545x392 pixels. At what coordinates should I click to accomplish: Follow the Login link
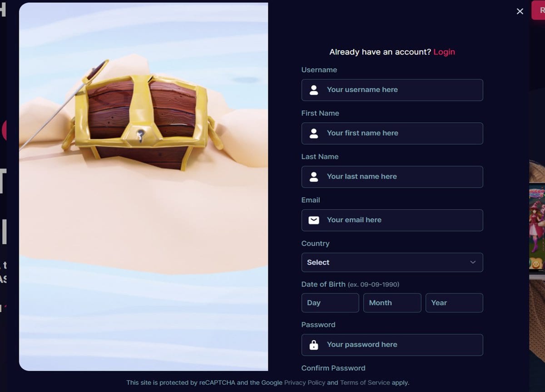pyautogui.click(x=444, y=52)
